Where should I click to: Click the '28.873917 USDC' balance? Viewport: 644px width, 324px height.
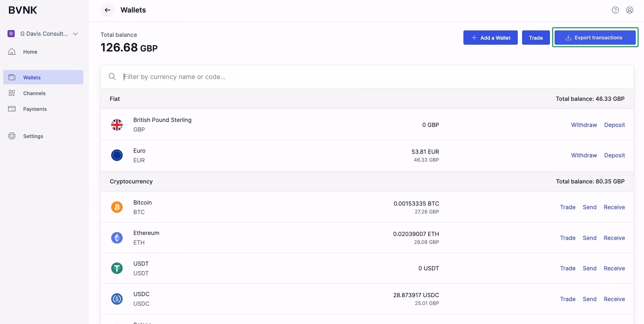[416, 295]
